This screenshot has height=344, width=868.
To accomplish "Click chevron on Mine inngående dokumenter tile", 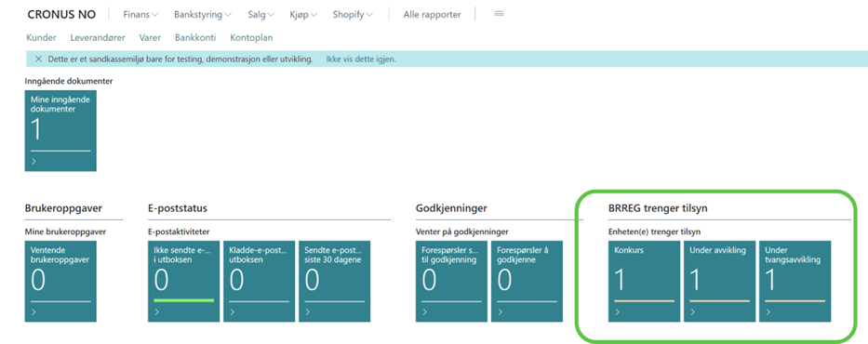I will tap(33, 162).
